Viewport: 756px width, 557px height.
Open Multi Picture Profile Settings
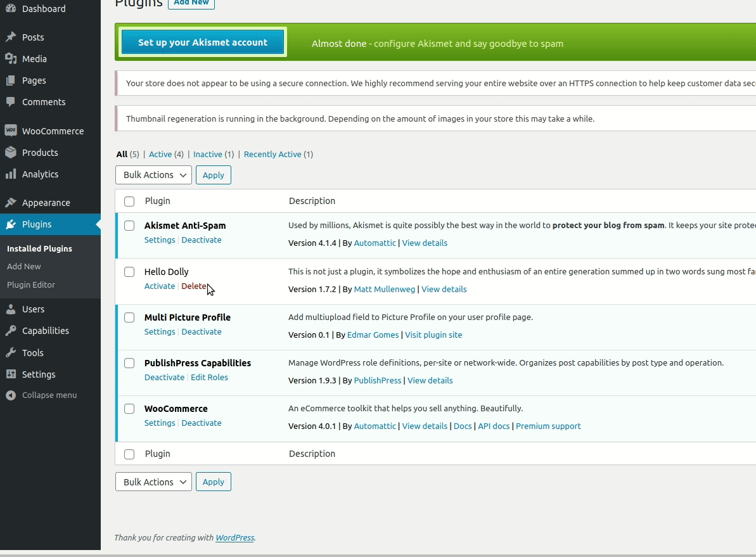click(x=160, y=332)
